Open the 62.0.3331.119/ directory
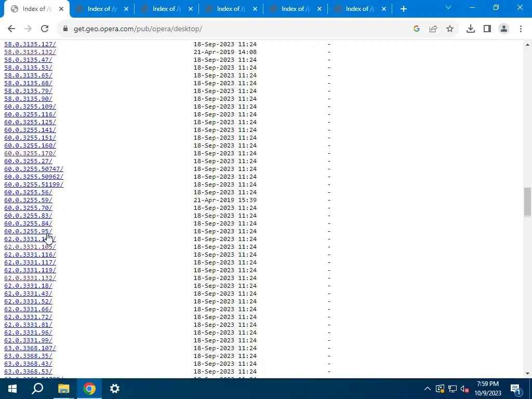Screen dimensions: 532x399 [30, 270]
